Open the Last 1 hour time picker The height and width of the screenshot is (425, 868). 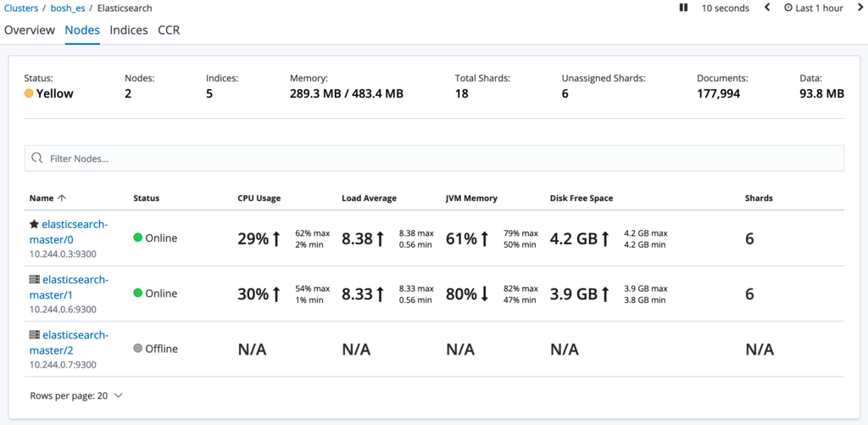(813, 8)
